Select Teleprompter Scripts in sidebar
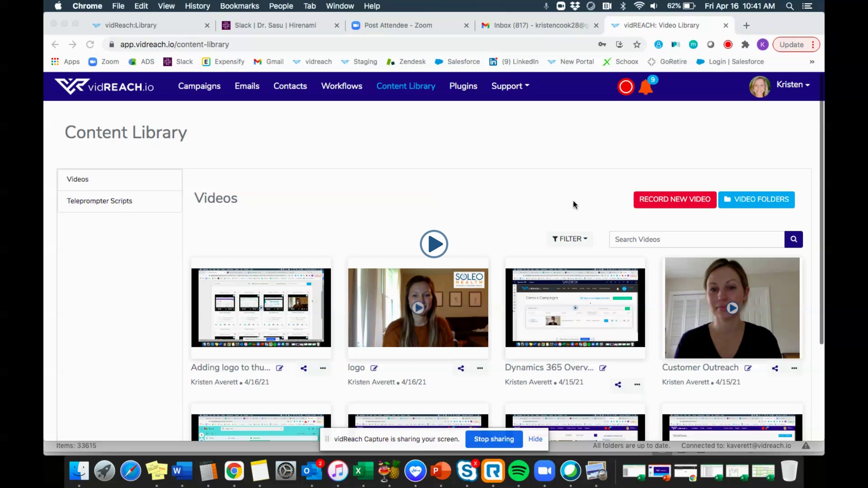This screenshot has height=488, width=868. (99, 201)
